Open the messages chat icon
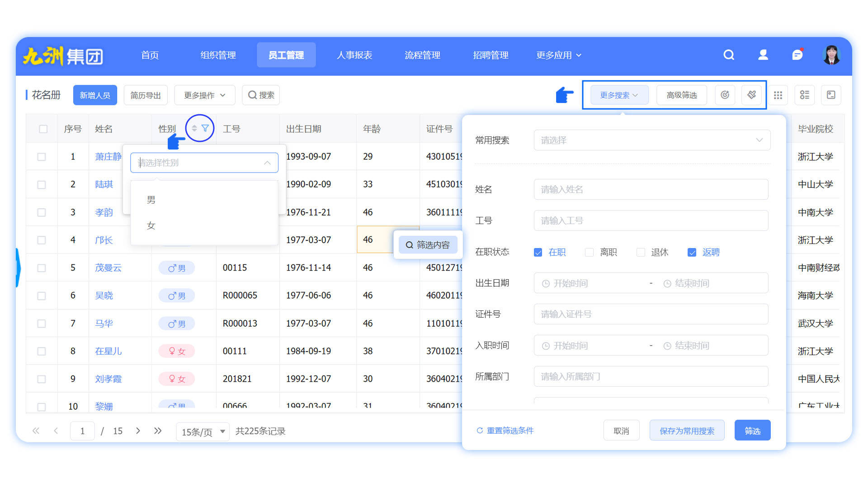Viewport: 868px width, 492px height. [797, 55]
